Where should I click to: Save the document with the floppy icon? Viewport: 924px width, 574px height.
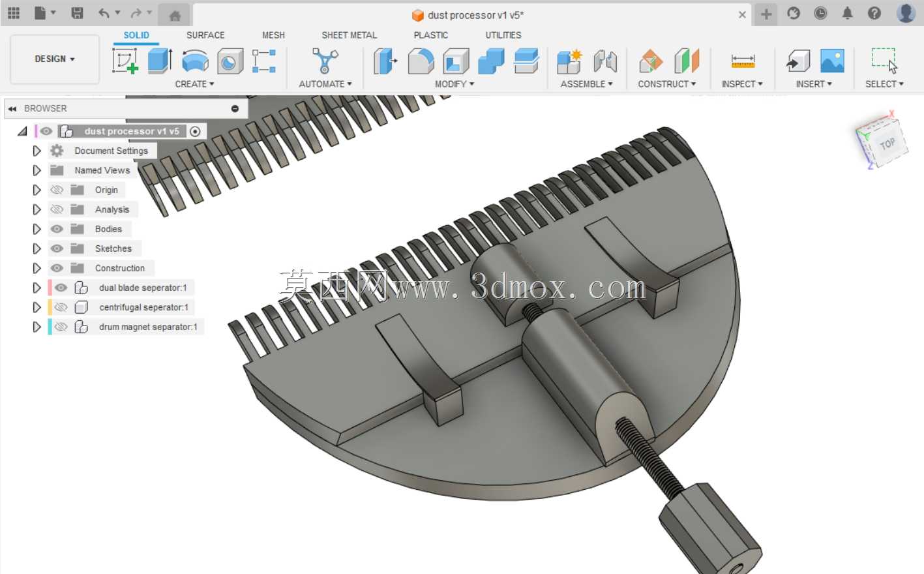click(77, 13)
